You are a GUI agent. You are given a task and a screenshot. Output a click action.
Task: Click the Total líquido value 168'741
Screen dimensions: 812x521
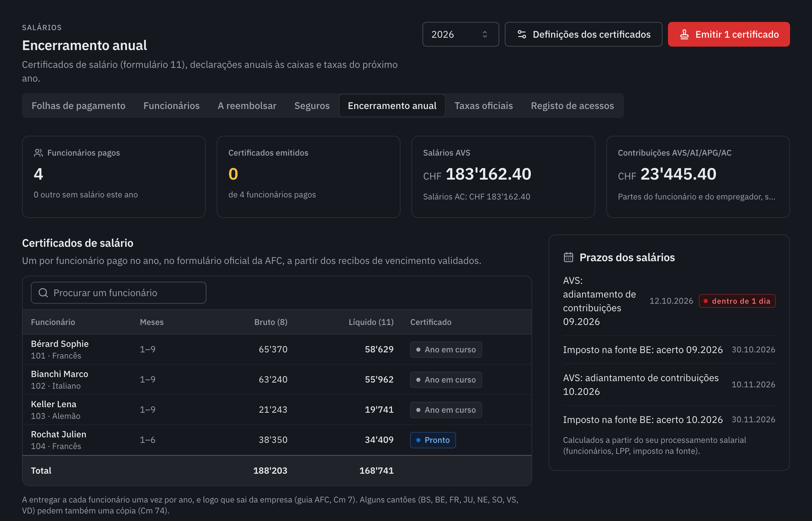[376, 470]
